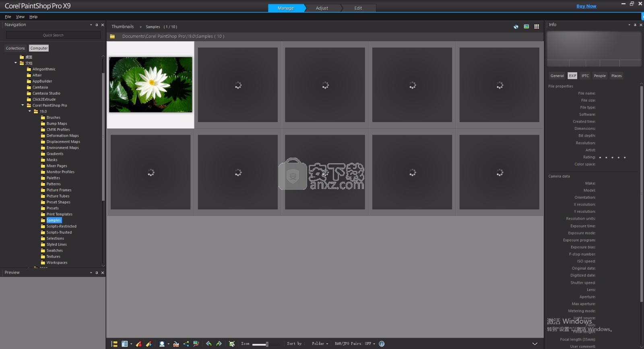
Task: Select the white lotus flower thumbnail
Action: coord(151,85)
